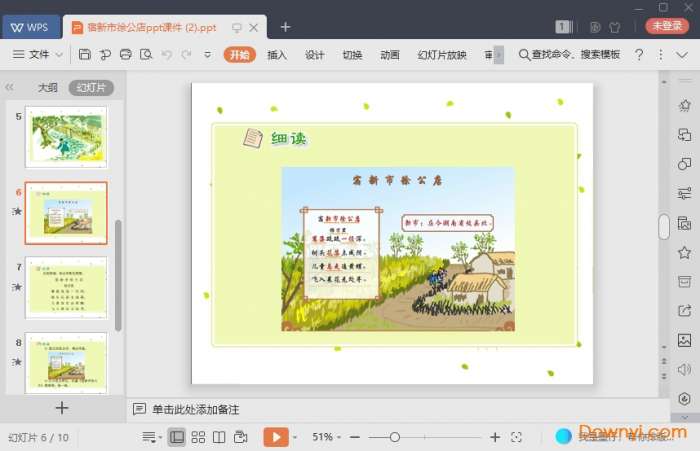Image resolution: width=700 pixels, height=451 pixels.
Task: Switch to the 切换 ribbon tab
Action: [352, 55]
